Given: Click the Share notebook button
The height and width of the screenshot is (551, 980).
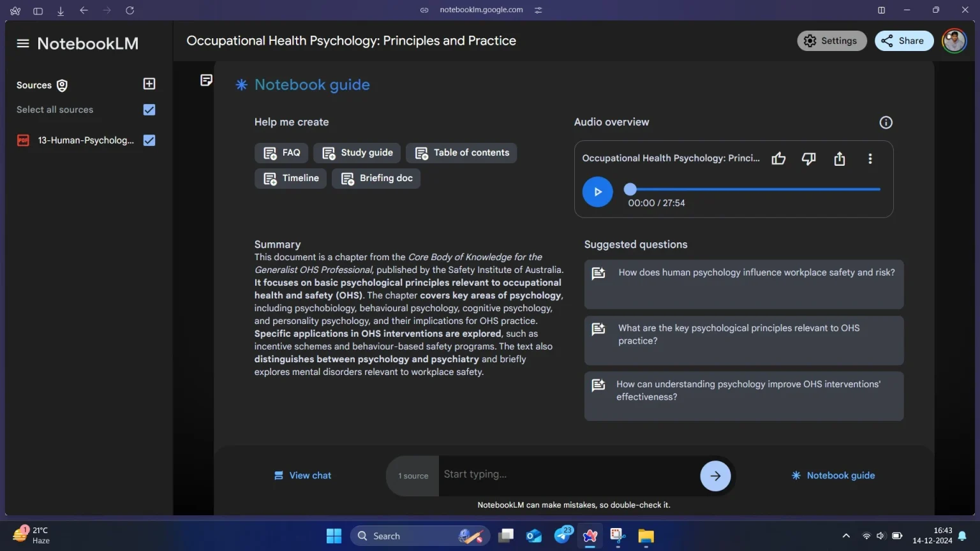Looking at the screenshot, I should point(903,41).
